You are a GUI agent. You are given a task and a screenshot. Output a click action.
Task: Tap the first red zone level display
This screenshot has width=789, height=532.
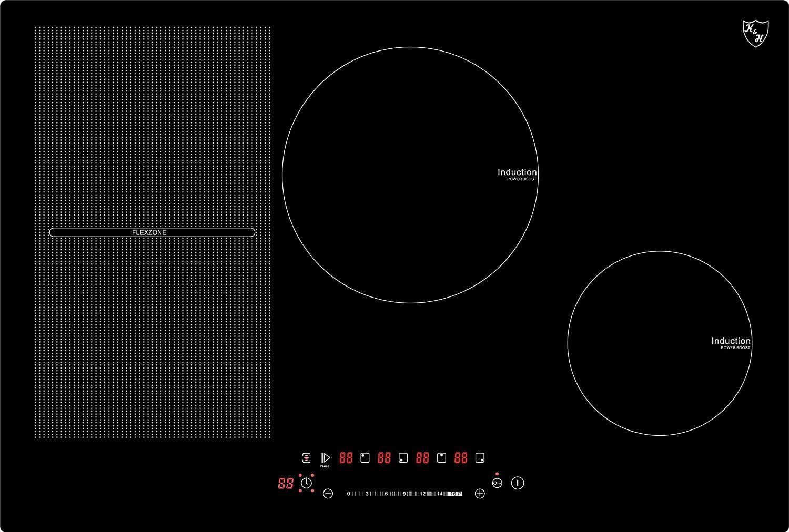click(x=346, y=458)
